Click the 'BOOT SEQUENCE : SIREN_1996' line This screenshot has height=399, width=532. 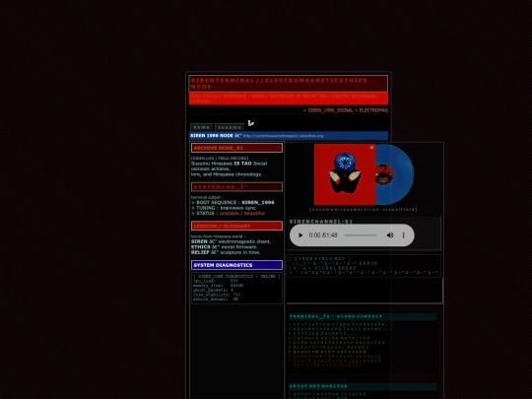pyautogui.click(x=233, y=203)
